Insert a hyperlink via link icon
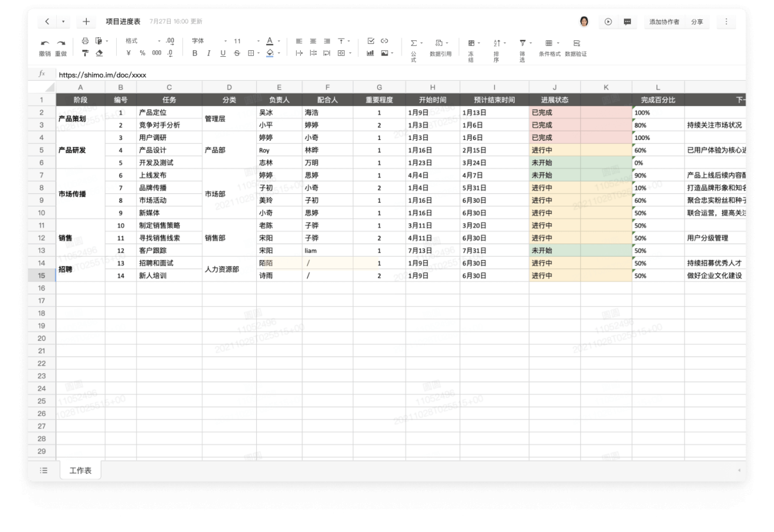Viewport: 774px width, 532px height. tap(384, 41)
